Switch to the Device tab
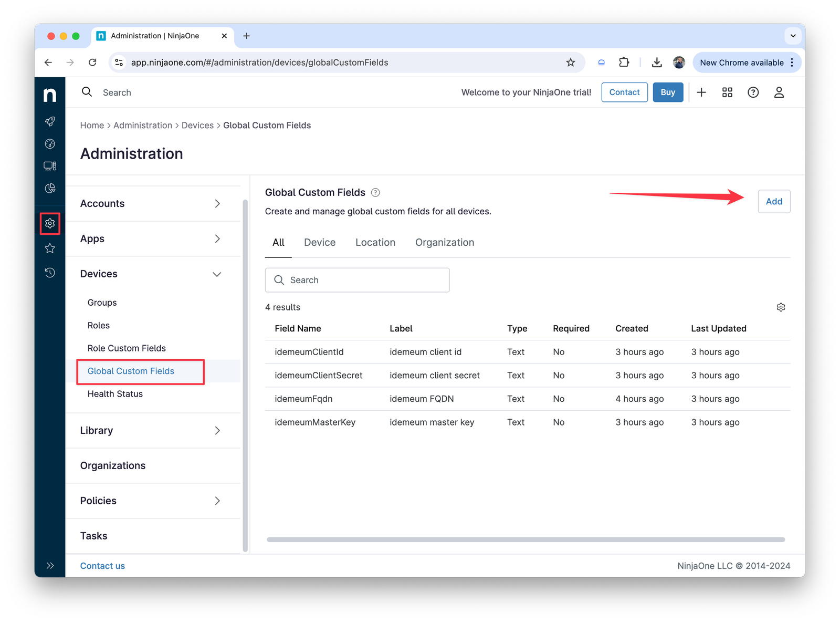Viewport: 840px width, 623px height. coord(319,242)
